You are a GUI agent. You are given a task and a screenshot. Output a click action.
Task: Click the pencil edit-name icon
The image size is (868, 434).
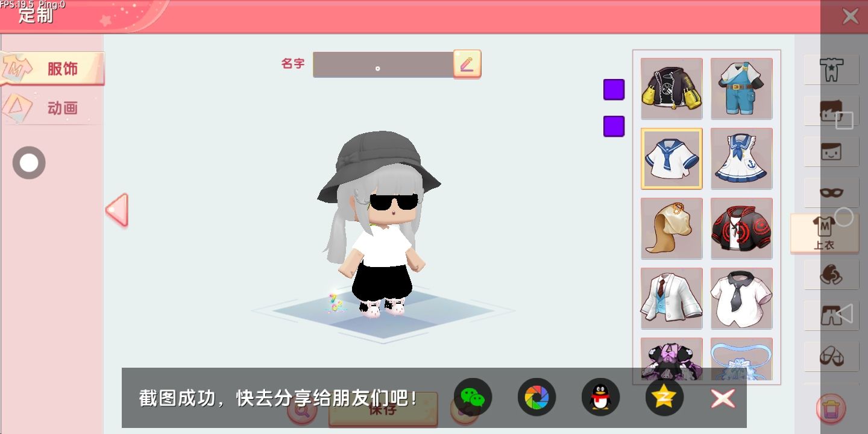pos(467,64)
